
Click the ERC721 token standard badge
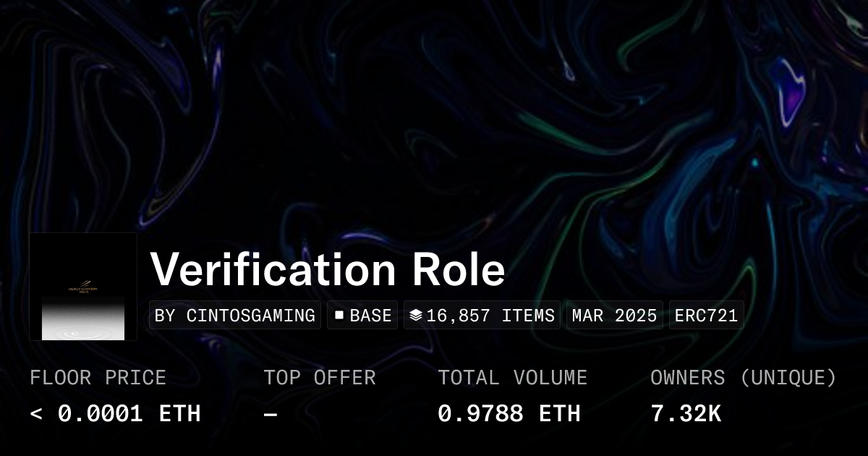(706, 316)
